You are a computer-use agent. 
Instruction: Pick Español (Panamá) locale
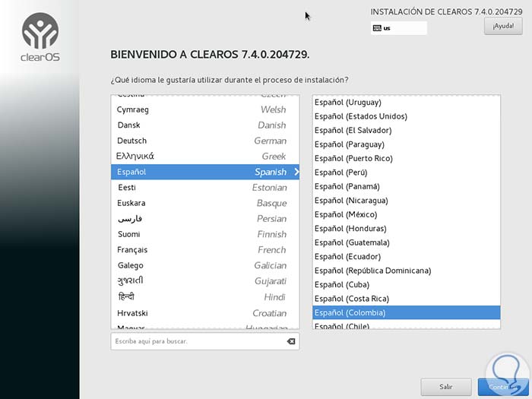pos(406,187)
